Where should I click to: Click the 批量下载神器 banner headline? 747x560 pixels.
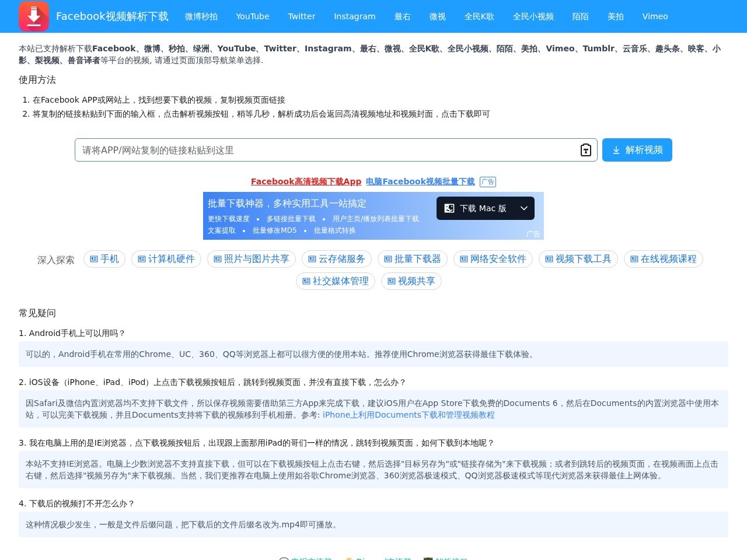[x=287, y=203]
